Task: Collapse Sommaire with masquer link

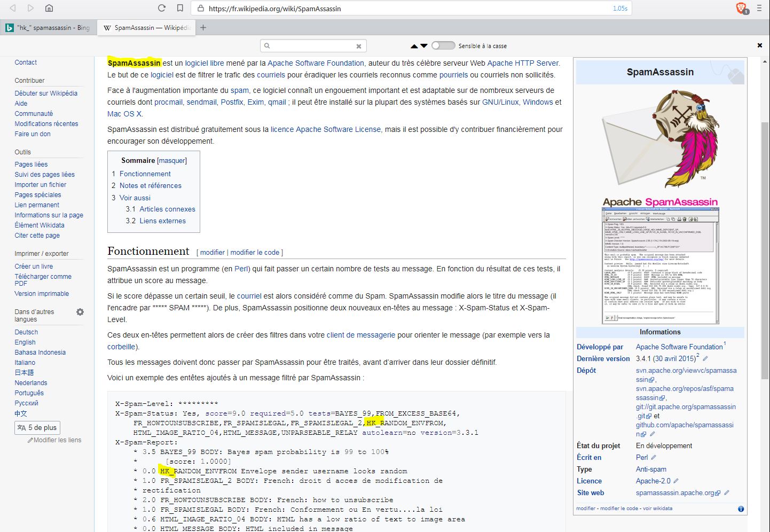Action: (x=172, y=161)
